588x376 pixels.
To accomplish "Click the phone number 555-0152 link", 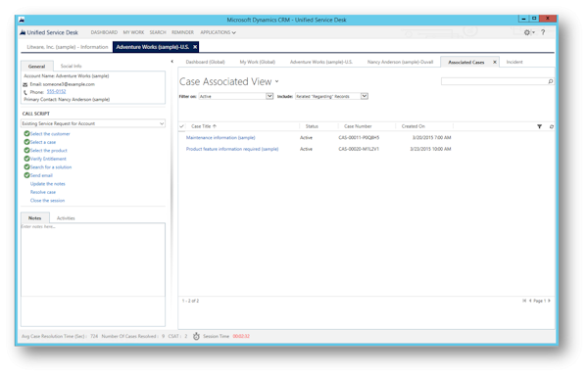I will click(56, 92).
